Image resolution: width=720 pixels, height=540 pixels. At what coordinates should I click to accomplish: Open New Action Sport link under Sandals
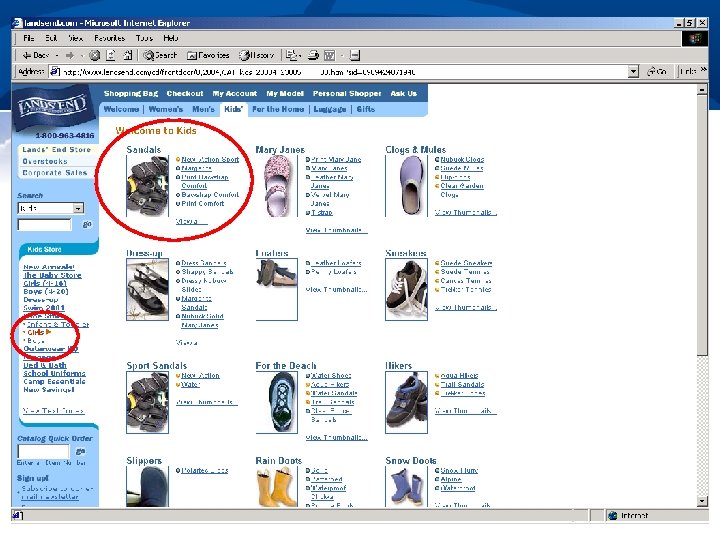click(210, 159)
